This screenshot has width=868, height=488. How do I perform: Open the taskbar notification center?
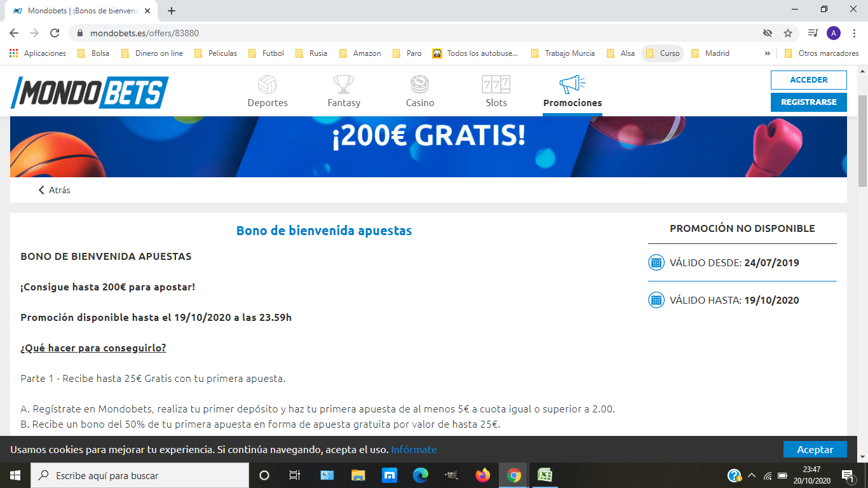pyautogui.click(x=848, y=475)
